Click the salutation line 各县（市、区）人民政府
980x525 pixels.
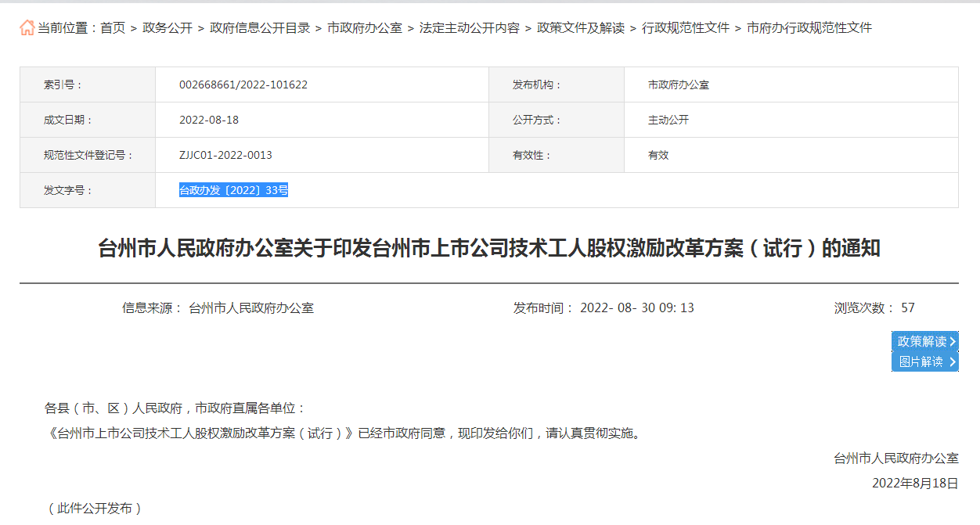pos(175,408)
